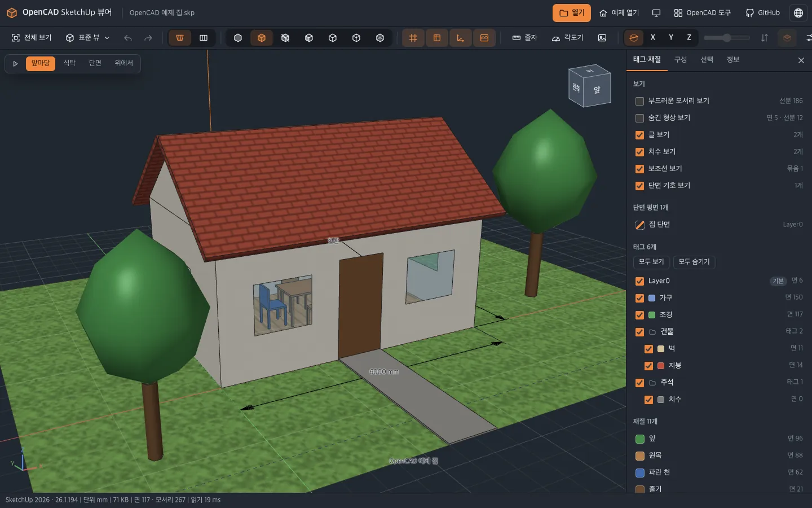Open the language globe icon
The image size is (812, 508).
coord(798,13)
